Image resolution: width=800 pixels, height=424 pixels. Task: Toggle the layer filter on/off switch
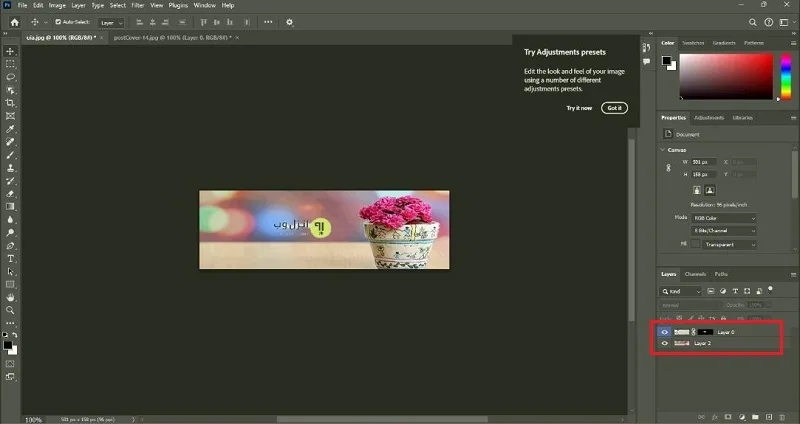770,290
